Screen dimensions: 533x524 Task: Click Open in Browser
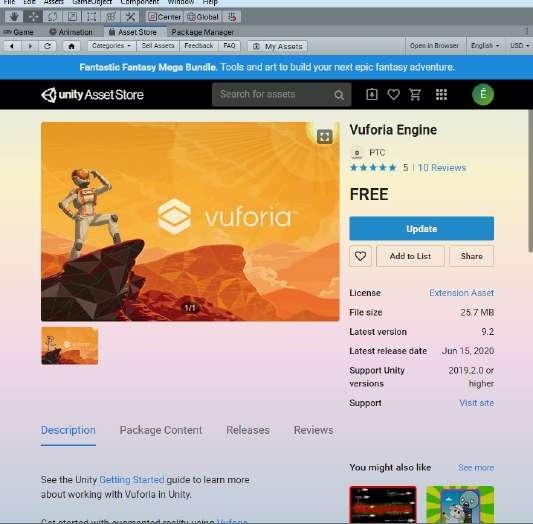tap(434, 46)
